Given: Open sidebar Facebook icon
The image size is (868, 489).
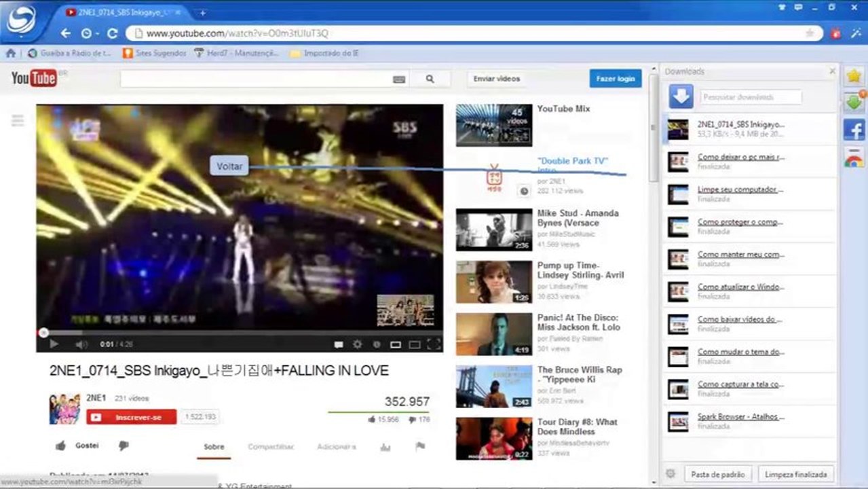Looking at the screenshot, I should (854, 129).
